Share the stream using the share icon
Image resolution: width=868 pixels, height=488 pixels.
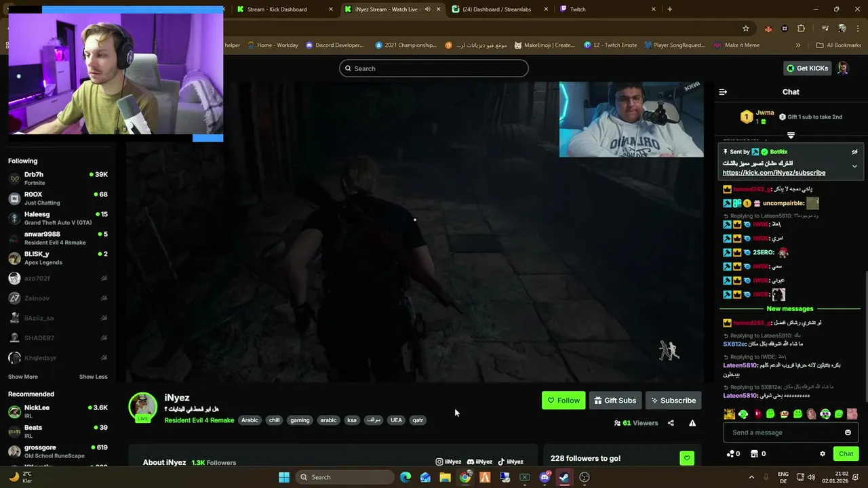(x=671, y=423)
